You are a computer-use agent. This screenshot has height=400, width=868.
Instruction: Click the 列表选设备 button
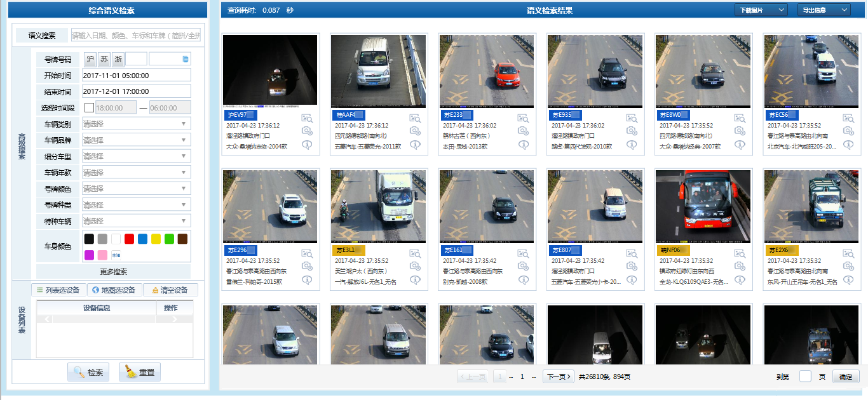click(58, 290)
